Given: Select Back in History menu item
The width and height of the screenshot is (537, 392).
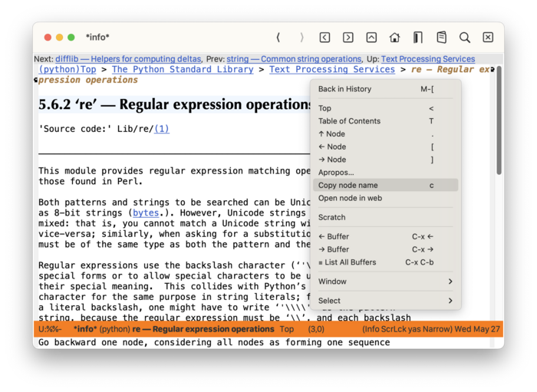Looking at the screenshot, I should [386, 89].
